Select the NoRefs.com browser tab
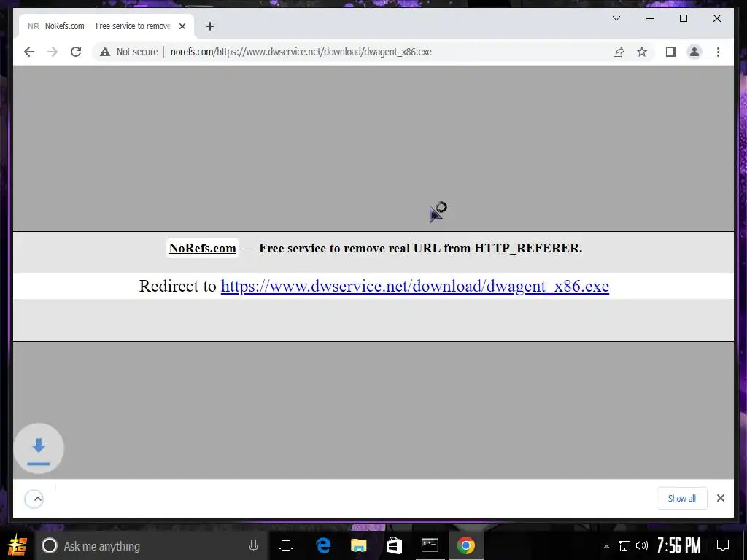 (x=107, y=26)
